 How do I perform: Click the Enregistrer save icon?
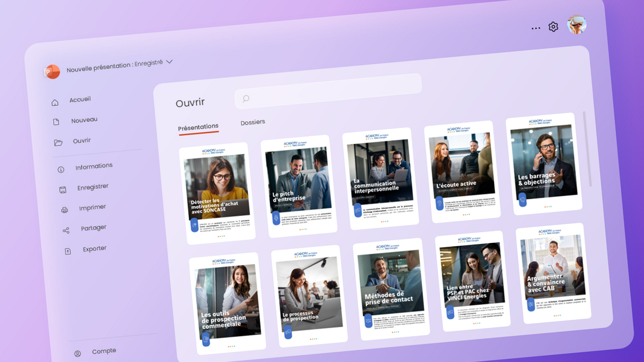(x=63, y=190)
